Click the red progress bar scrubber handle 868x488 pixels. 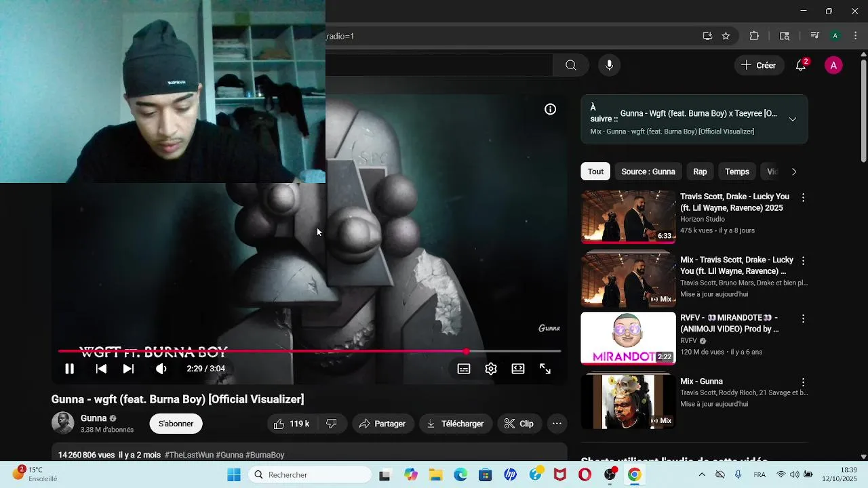click(x=466, y=351)
